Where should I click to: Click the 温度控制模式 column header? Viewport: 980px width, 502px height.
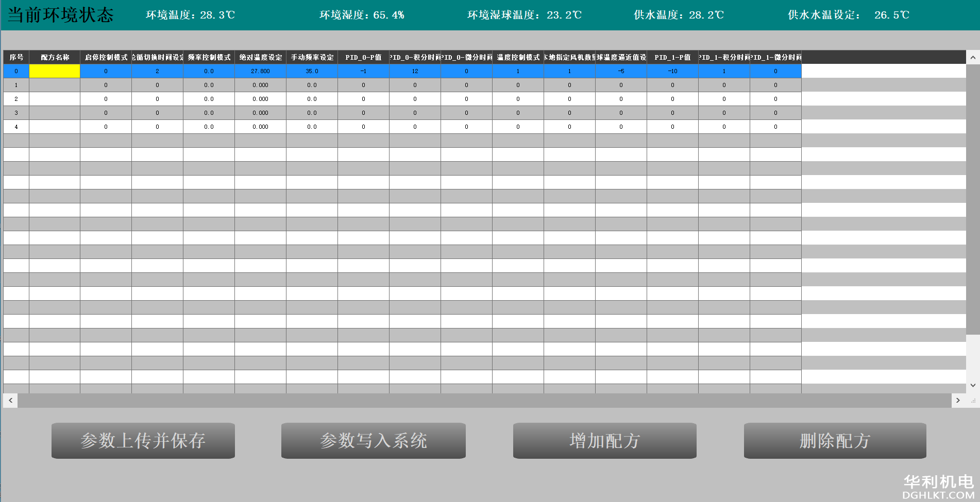click(518, 57)
